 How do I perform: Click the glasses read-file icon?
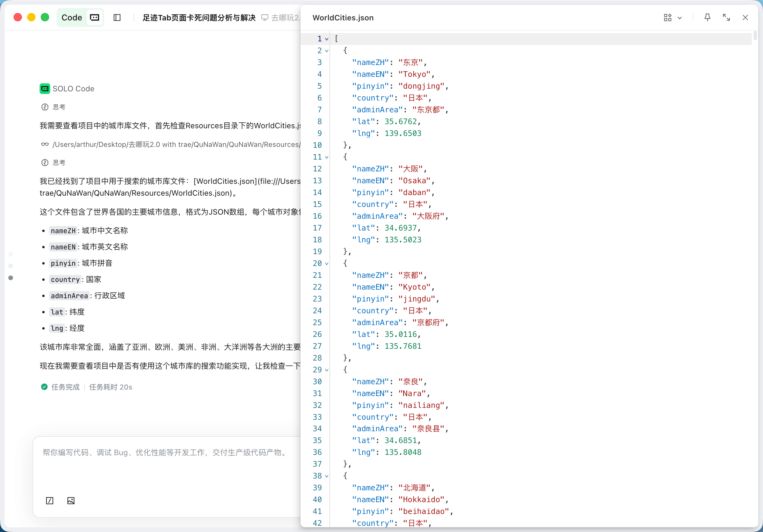tap(45, 144)
